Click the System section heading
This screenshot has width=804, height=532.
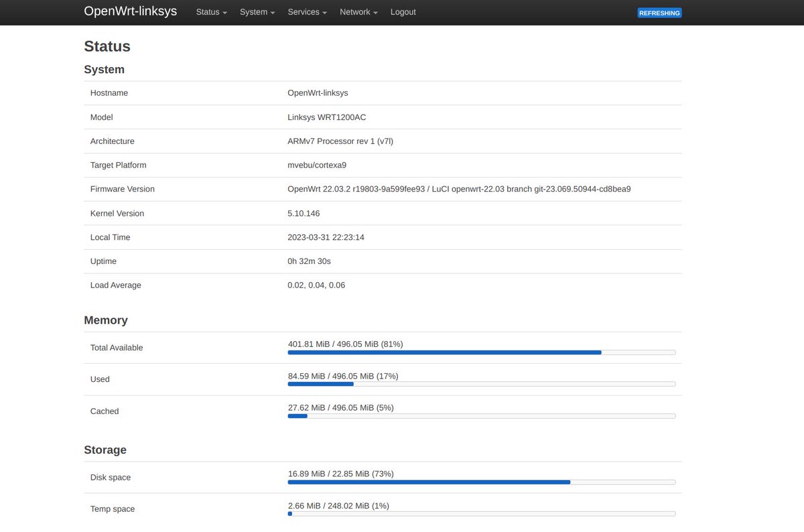tap(104, 70)
